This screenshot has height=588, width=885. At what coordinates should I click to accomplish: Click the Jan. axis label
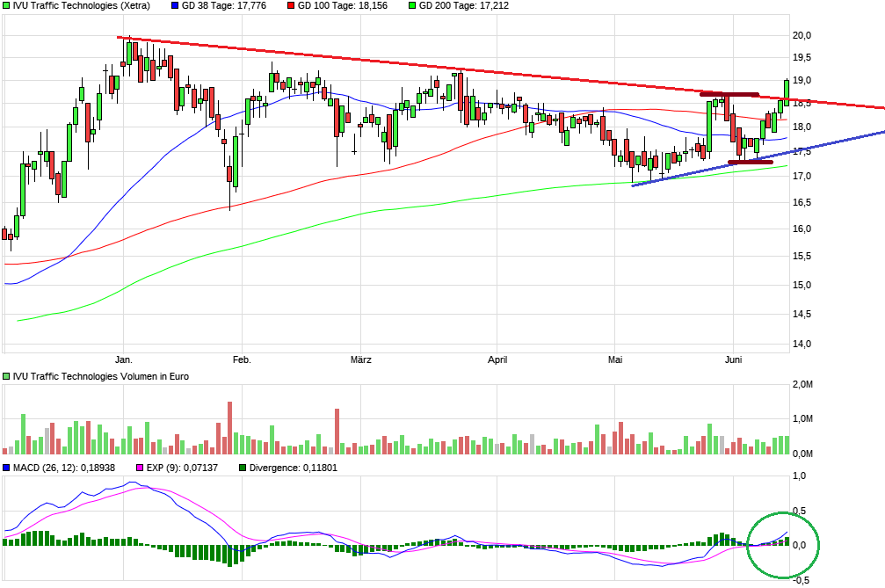(124, 359)
